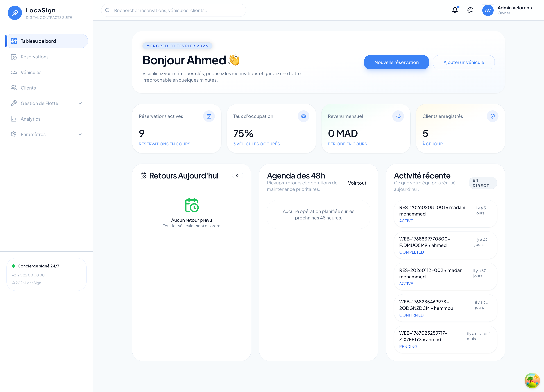544x392 pixels.
Task: Click the theme palette icon in the header
Action: (x=470, y=10)
